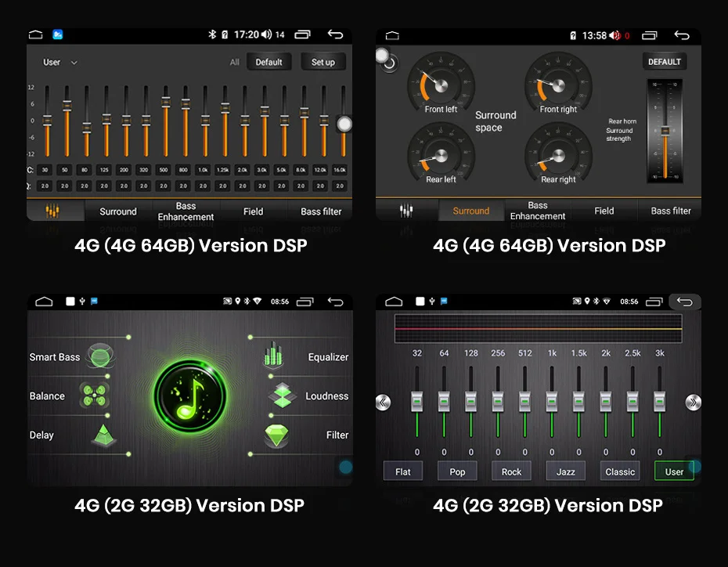Tap the USB icon in bottom-left status bar
The width and height of the screenshot is (728, 567).
pos(82,302)
